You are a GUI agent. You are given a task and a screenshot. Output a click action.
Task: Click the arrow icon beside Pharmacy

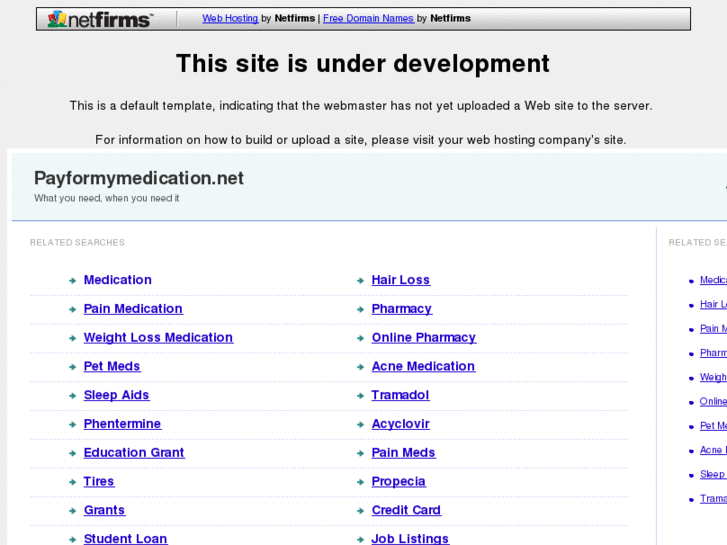point(360,309)
